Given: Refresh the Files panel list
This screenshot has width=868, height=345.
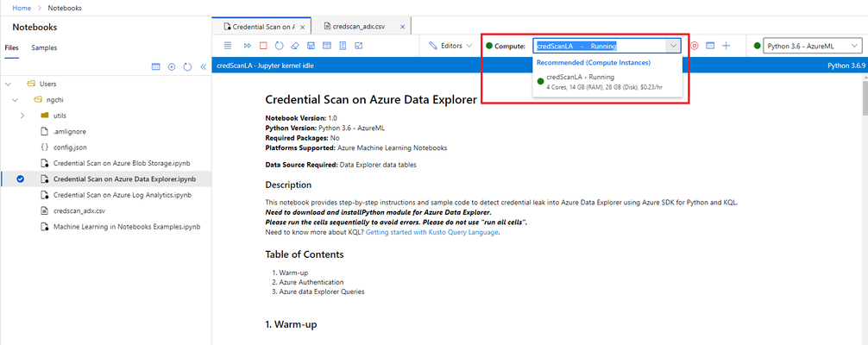Looking at the screenshot, I should (x=187, y=66).
